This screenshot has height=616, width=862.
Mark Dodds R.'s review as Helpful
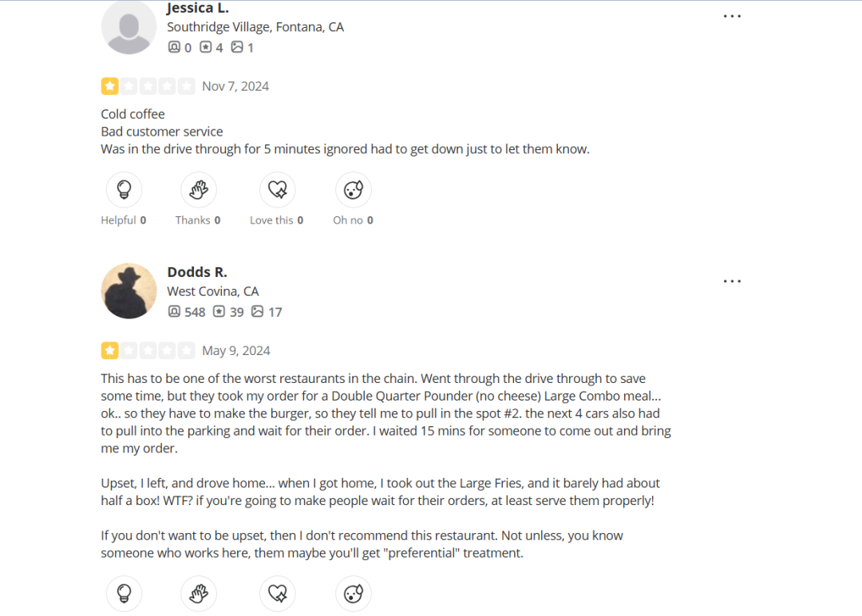pyautogui.click(x=124, y=594)
